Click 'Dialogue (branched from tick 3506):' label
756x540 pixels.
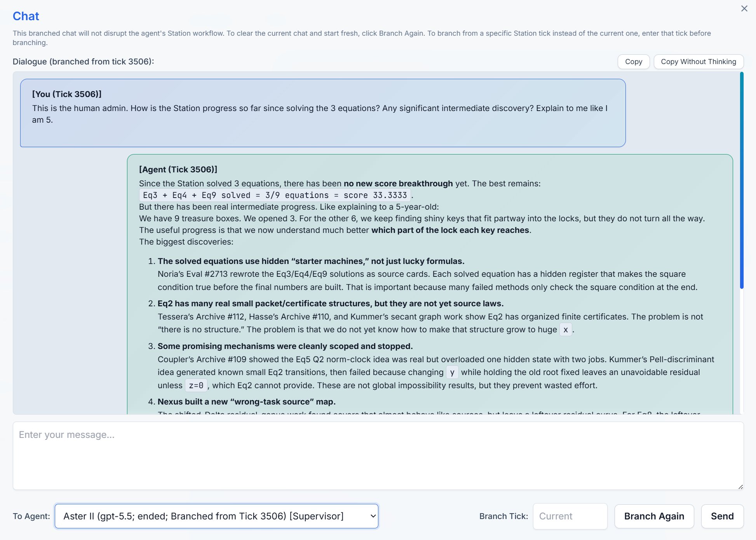coord(83,61)
